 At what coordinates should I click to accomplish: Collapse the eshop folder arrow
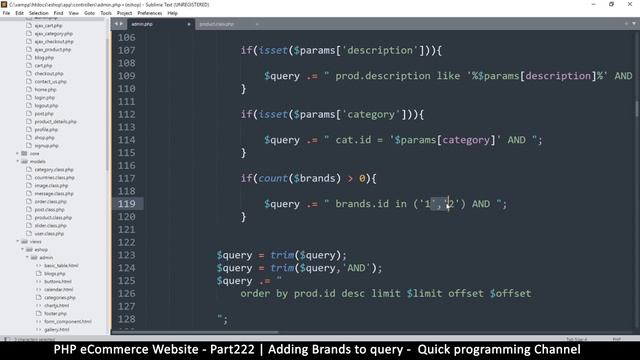tap(23, 249)
